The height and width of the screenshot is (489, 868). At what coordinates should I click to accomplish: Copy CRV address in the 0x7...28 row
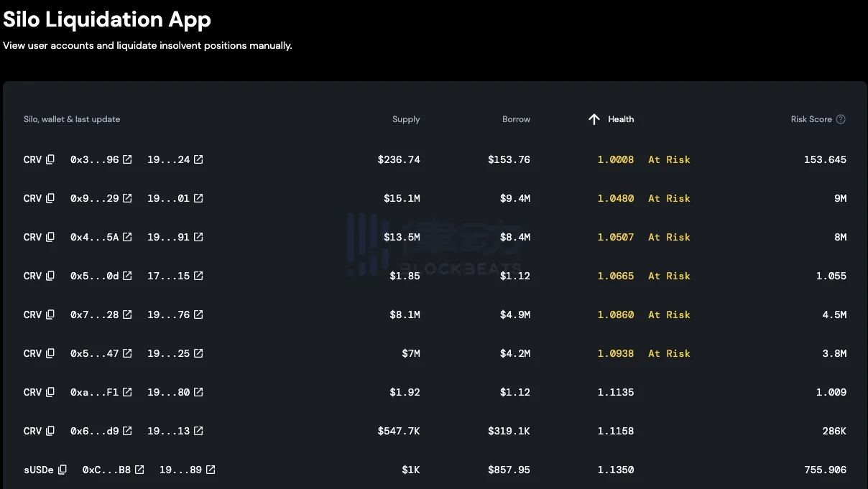coord(50,315)
